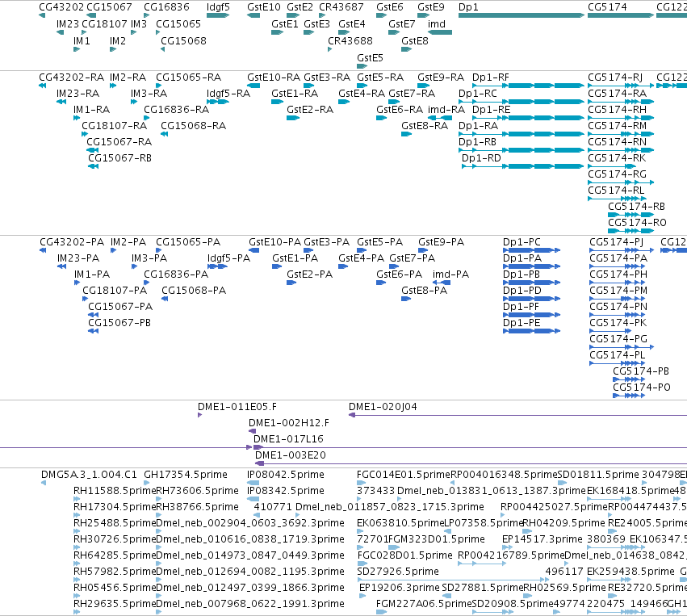Click the imd gene arrow glyph
This screenshot has width=687, height=616.
(440, 32)
